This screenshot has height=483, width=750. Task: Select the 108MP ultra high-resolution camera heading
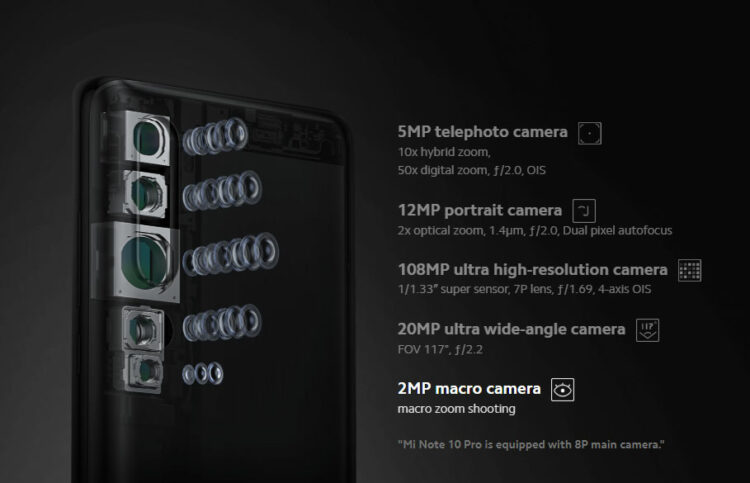pyautogui.click(x=532, y=270)
